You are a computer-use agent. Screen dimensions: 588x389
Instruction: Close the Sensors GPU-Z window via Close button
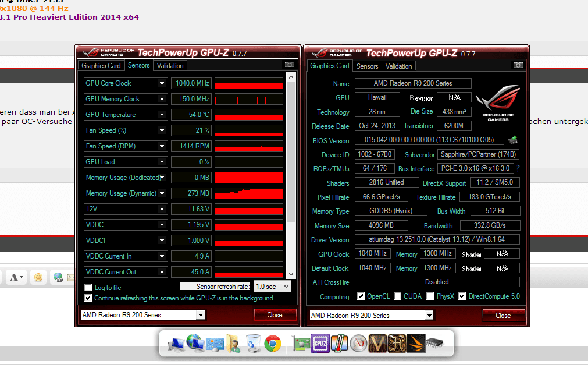[x=275, y=315]
